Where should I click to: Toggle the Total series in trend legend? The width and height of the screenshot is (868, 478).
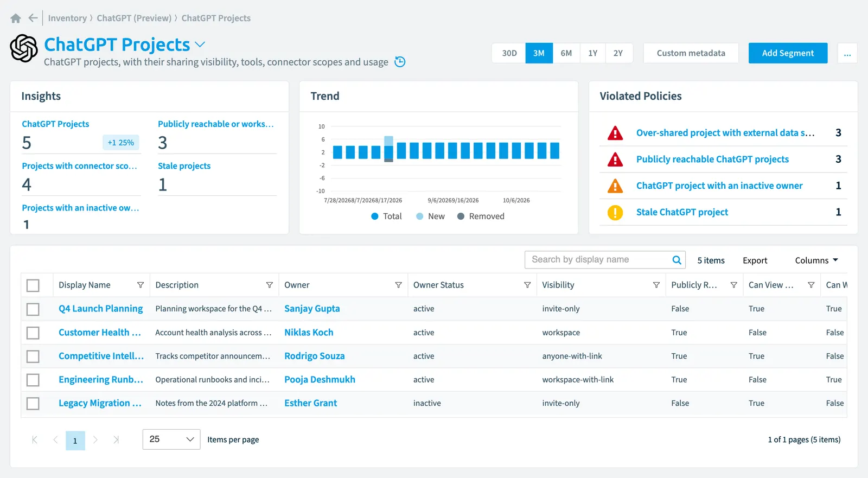[386, 216]
